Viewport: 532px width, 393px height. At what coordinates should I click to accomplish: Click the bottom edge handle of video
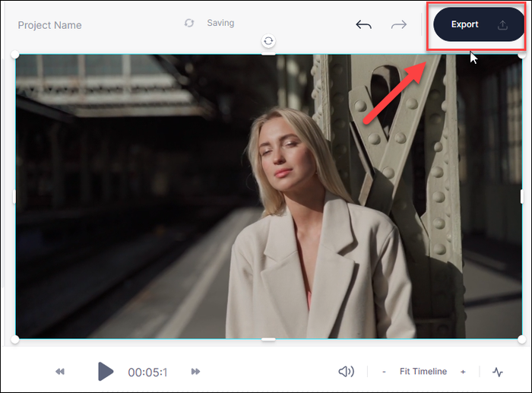(268, 339)
